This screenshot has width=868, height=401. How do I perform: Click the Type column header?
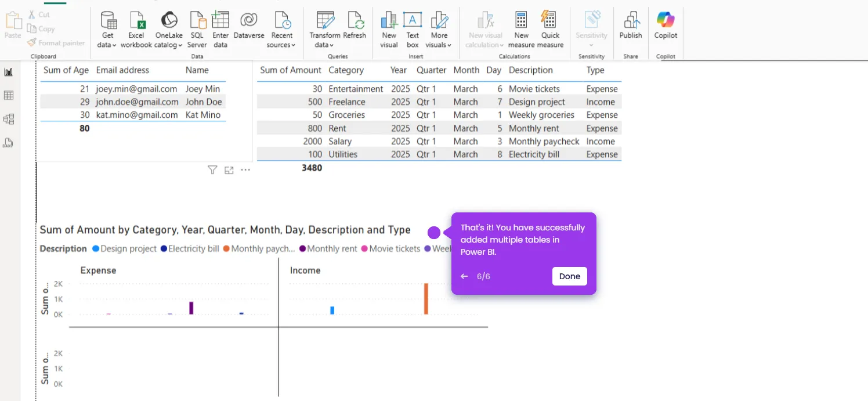click(595, 70)
